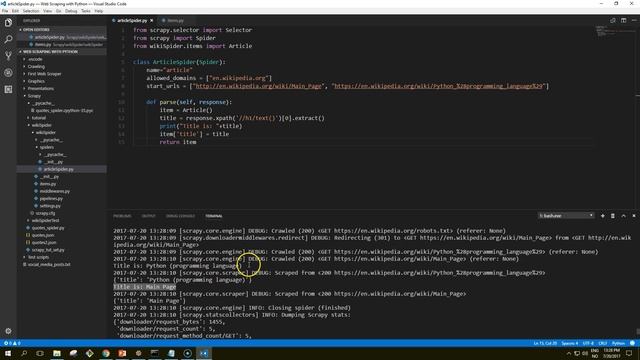Switch to the Output panel tab
This screenshot has height=360, width=640.
(x=148, y=216)
